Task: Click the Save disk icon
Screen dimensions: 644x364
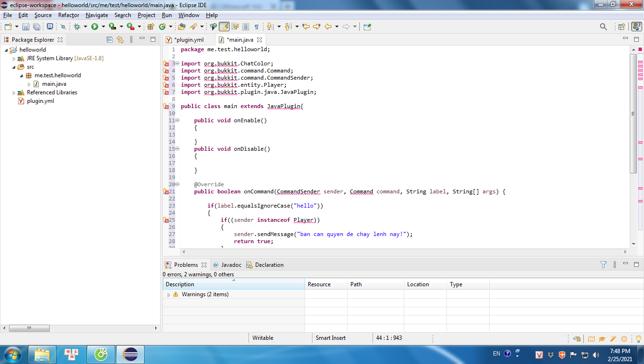Action: coord(26,27)
